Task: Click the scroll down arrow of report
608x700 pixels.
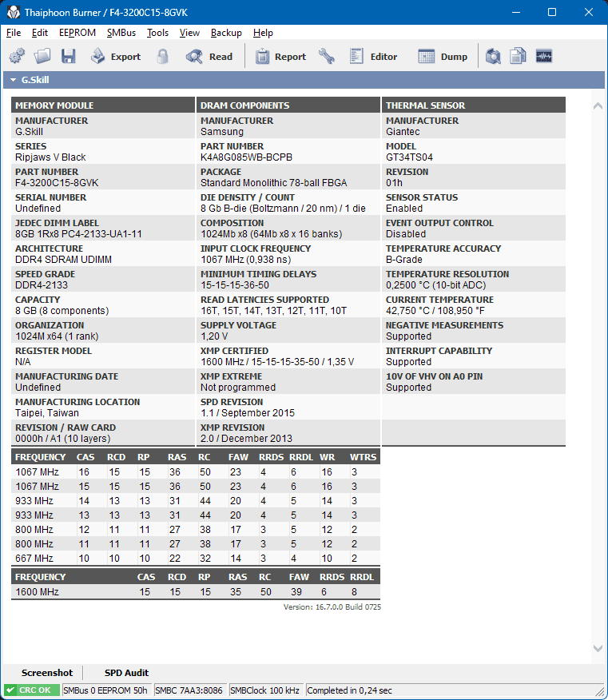Action: [x=598, y=648]
